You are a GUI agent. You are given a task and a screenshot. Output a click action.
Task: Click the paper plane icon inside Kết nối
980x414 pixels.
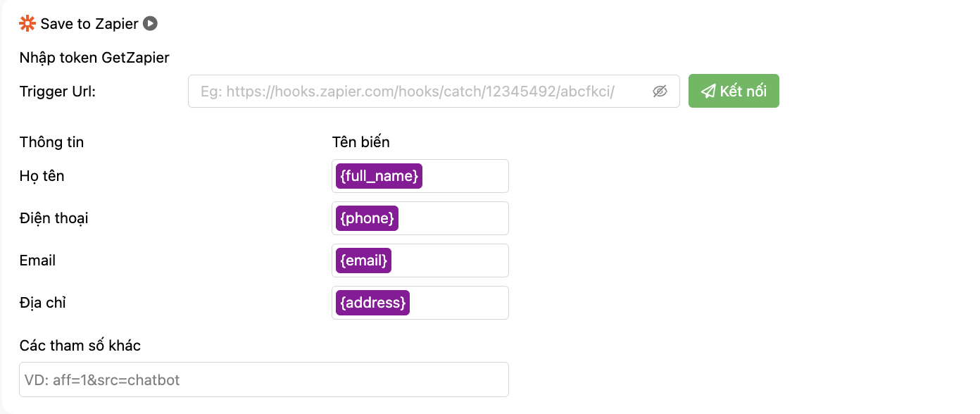tap(708, 90)
